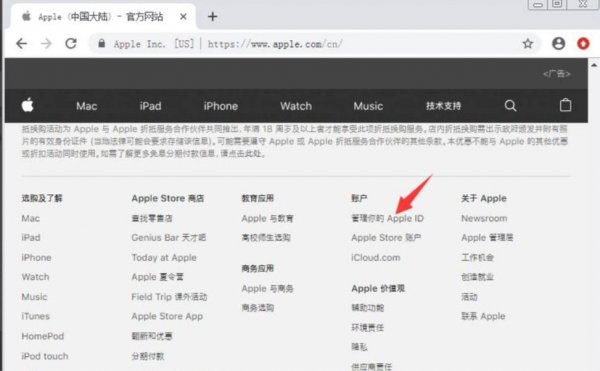The width and height of the screenshot is (600, 371).
Task: Click the scrollbar up arrow
Action: pos(594,65)
